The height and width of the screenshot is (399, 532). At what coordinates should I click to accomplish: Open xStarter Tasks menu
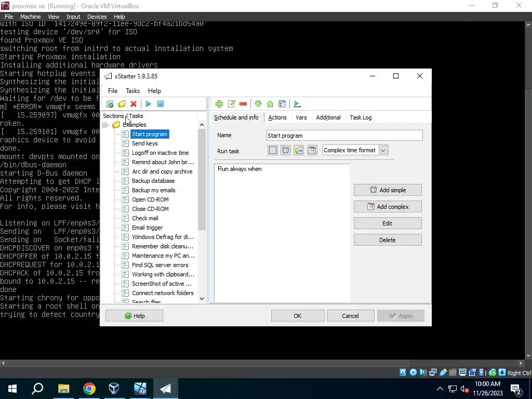132,90
